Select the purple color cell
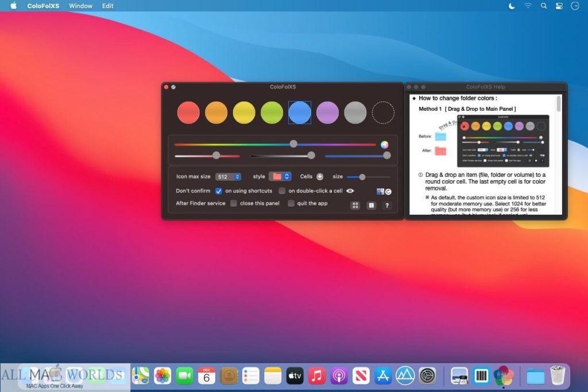This screenshot has width=588, height=392. 327,112
